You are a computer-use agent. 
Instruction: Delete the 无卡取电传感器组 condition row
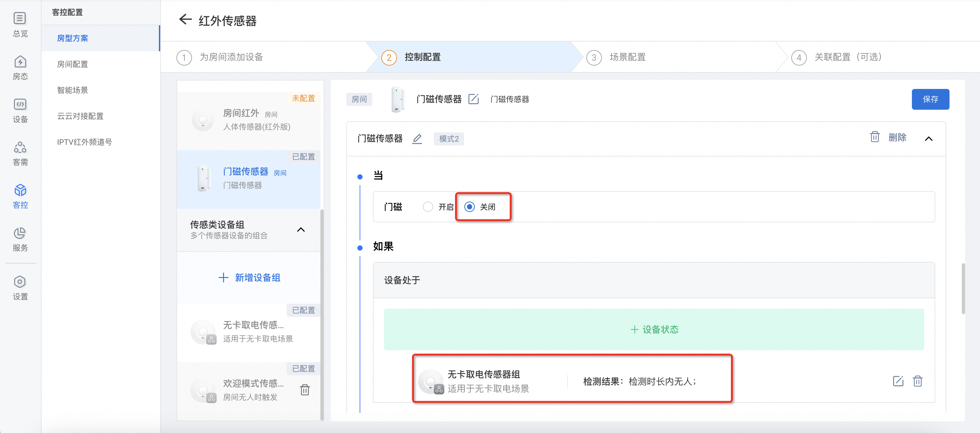tap(918, 381)
